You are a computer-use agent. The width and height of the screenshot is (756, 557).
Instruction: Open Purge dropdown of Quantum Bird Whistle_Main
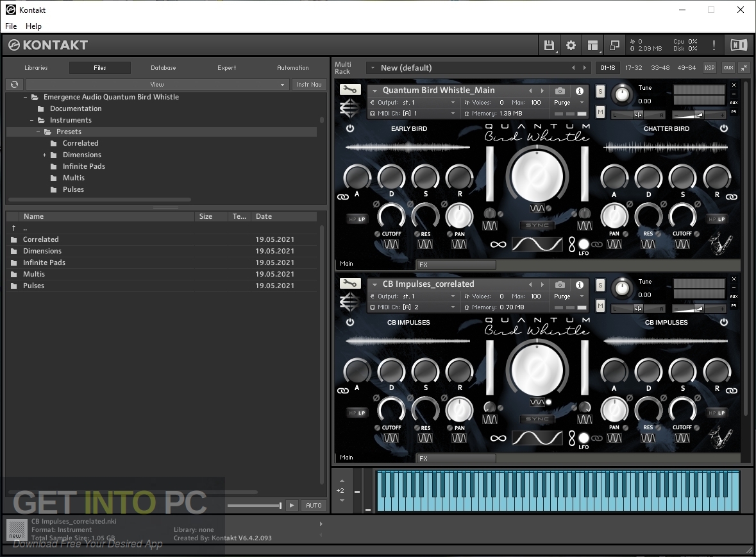pyautogui.click(x=569, y=102)
